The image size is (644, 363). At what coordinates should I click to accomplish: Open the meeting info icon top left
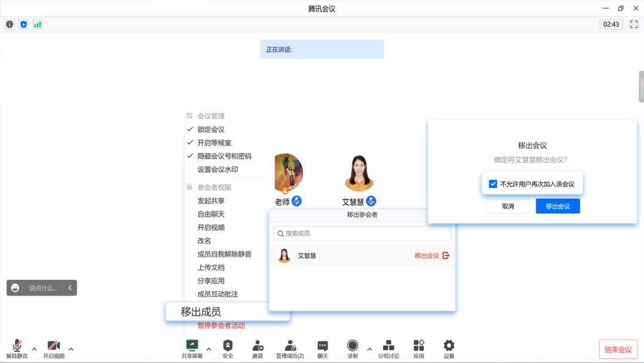click(x=10, y=24)
